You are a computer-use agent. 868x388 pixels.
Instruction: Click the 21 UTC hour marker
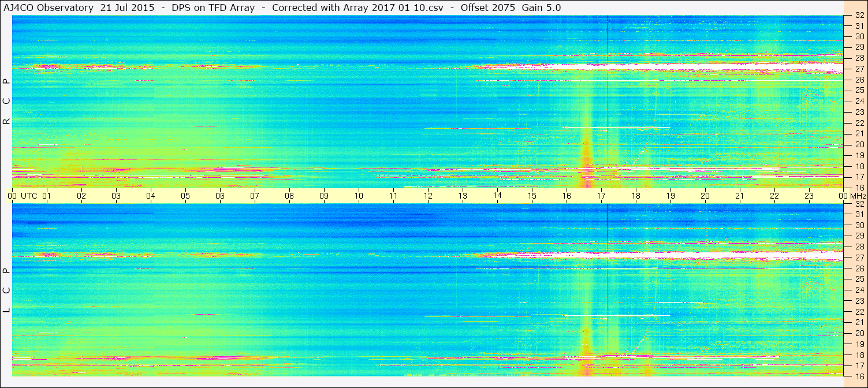(x=740, y=196)
